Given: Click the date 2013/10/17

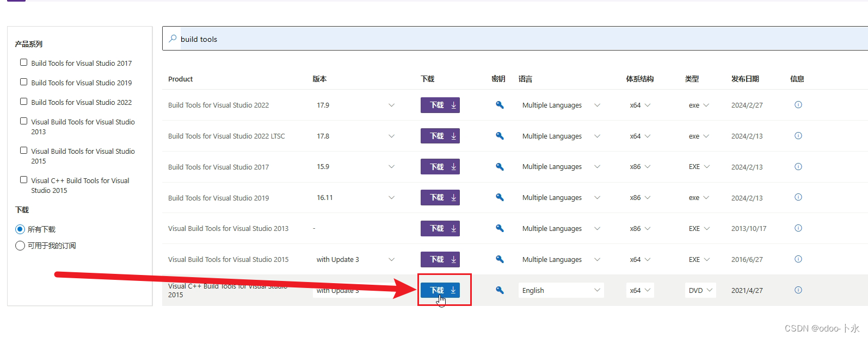Looking at the screenshot, I should pos(749,228).
